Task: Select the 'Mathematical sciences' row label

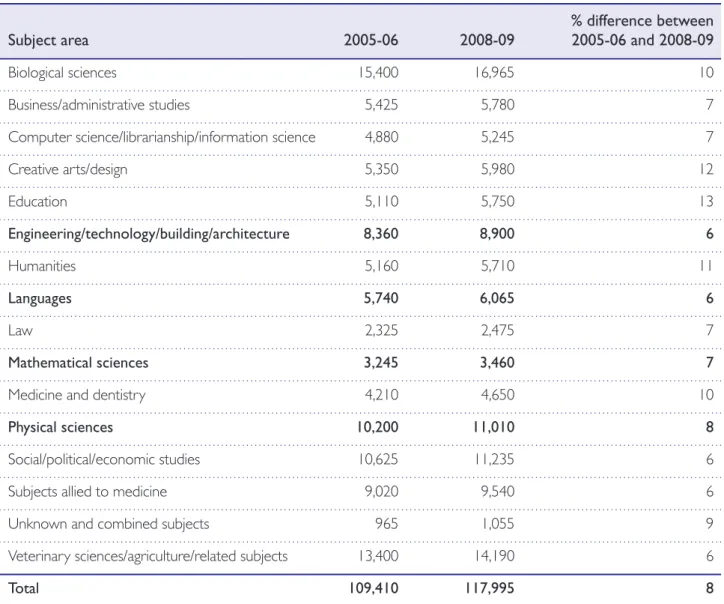Action: pos(78,362)
